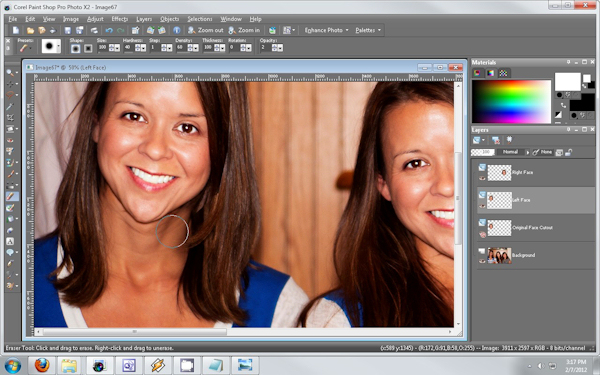
Task: Select the Red Eye tool
Action: (10, 140)
